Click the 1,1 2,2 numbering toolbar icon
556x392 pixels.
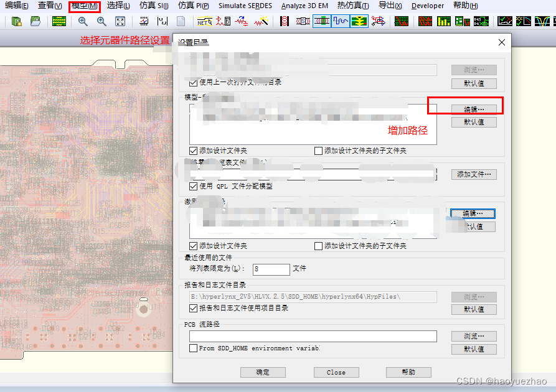[163, 22]
